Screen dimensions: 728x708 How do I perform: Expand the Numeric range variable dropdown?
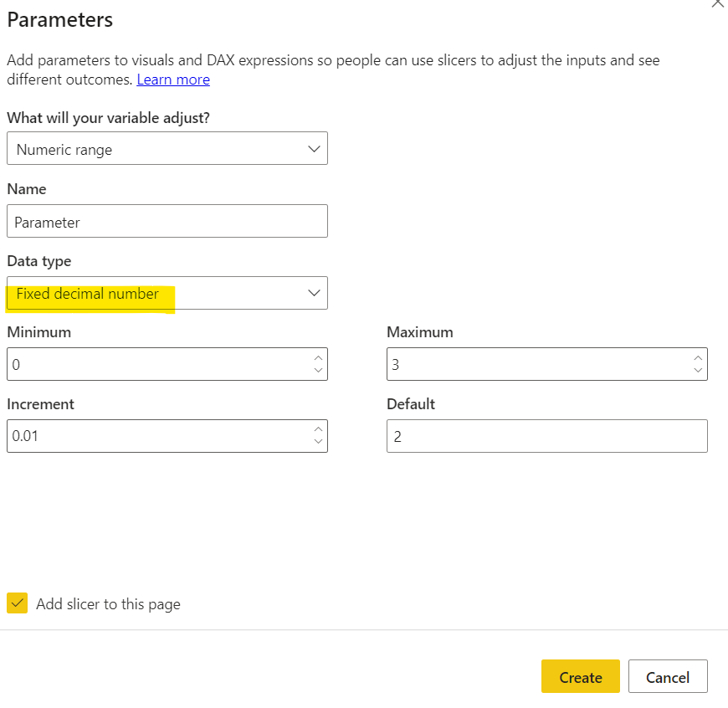point(167,149)
